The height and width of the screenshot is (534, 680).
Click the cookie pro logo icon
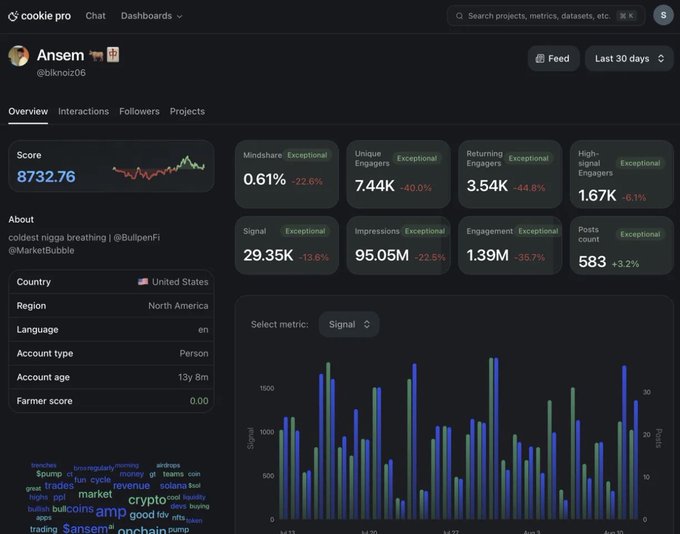(x=13, y=16)
